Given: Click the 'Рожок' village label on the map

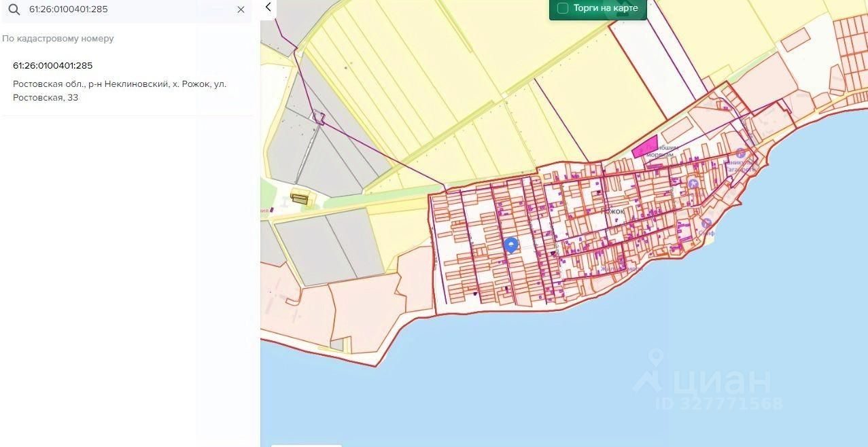Looking at the screenshot, I should tap(614, 211).
